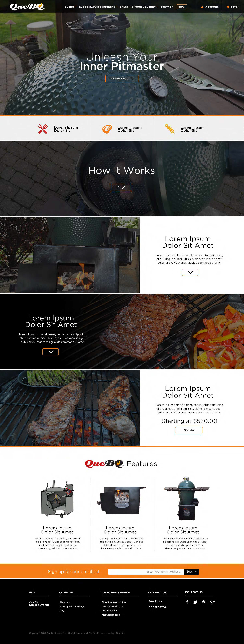Open the Google Plus footer icon
Viewport: 244px width, 644px height.
(212, 602)
